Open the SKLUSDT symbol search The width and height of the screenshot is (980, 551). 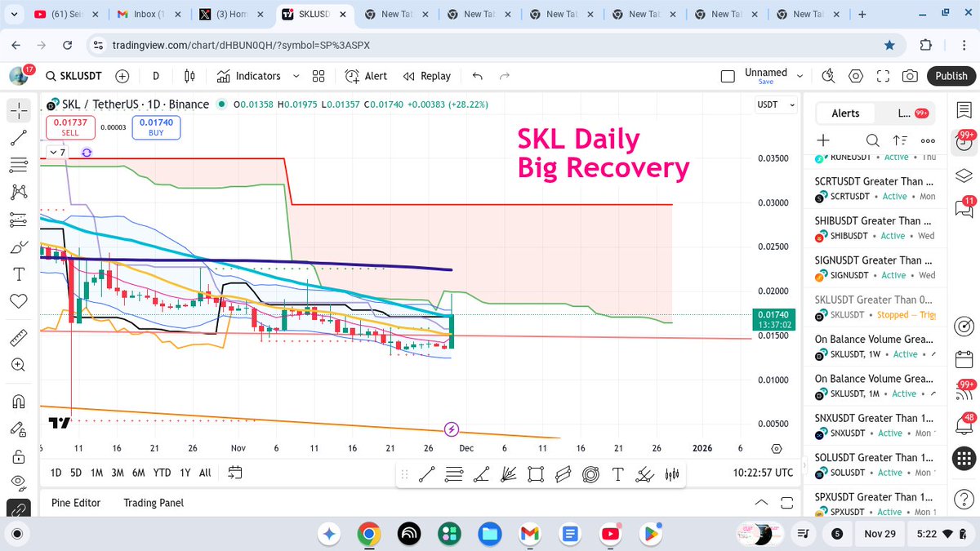point(73,76)
